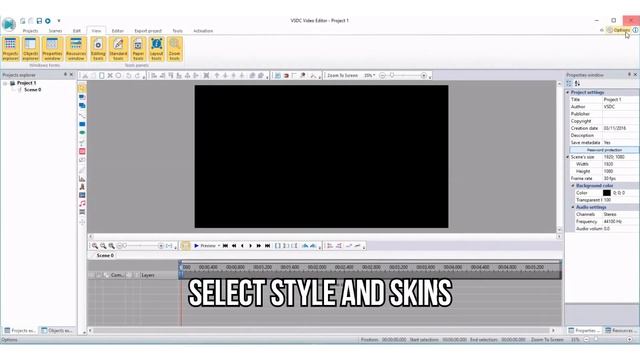The image size is (640, 360).
Task: Select the red Text object tool
Action: tap(82, 151)
